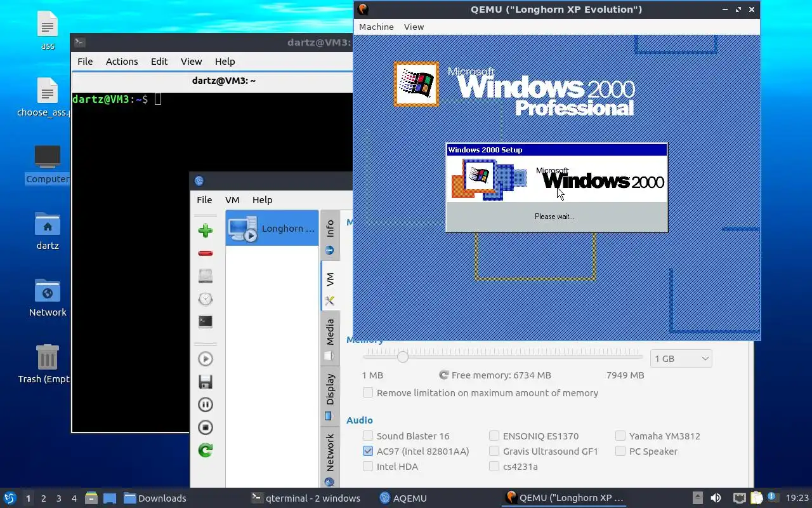Select the dartz@VM3 terminal tab
Viewport: 812px width, 508px height.
(x=224, y=81)
